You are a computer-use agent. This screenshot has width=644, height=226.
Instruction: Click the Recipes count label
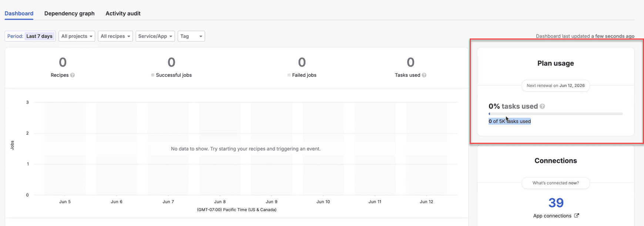pos(60,75)
